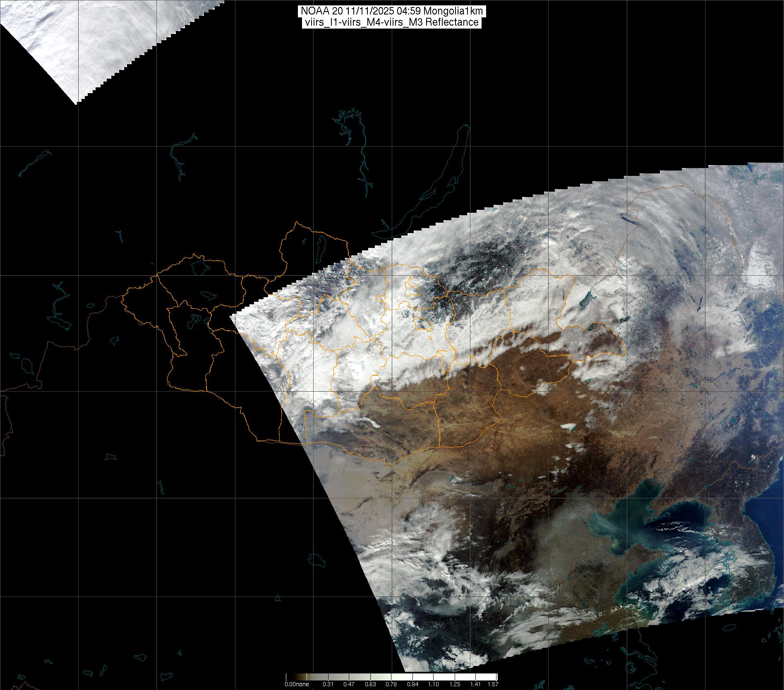Click the "viirs_I1-viirs_M4-viirs_M3 Reflectance" label

pos(392,22)
